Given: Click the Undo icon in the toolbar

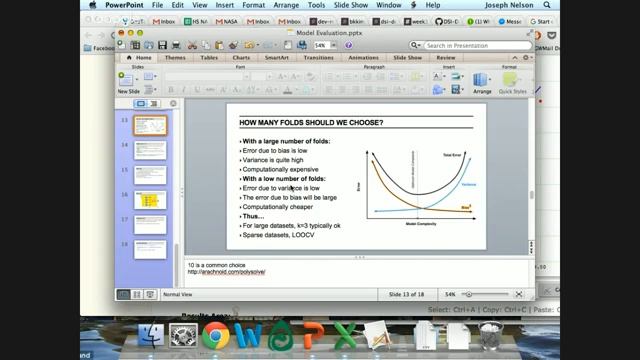Looking at the screenshot, I should coord(249,45).
